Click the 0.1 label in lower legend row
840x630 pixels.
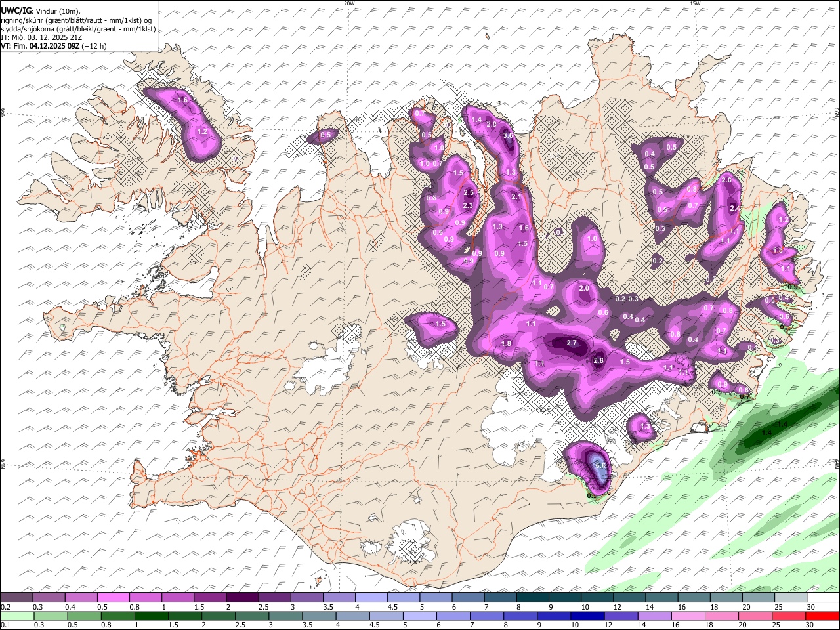coord(6,625)
